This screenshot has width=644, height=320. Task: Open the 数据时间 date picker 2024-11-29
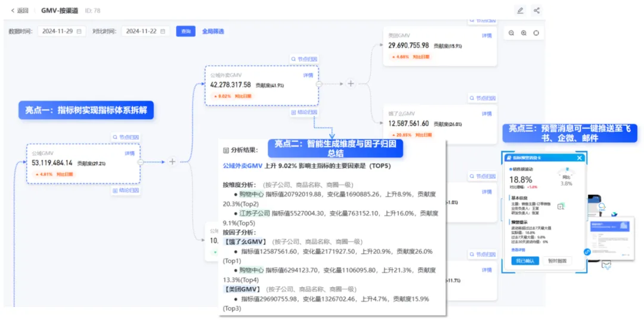pos(61,31)
